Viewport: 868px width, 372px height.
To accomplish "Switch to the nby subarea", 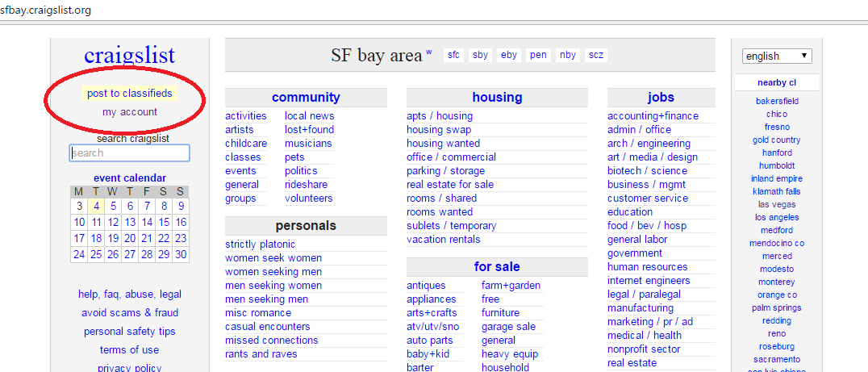I will point(568,55).
